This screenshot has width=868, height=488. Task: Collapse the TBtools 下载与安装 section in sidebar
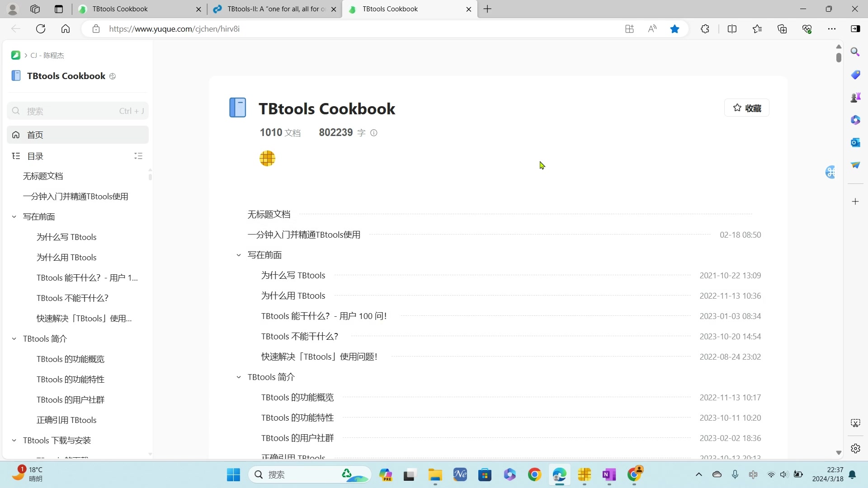pyautogui.click(x=14, y=441)
